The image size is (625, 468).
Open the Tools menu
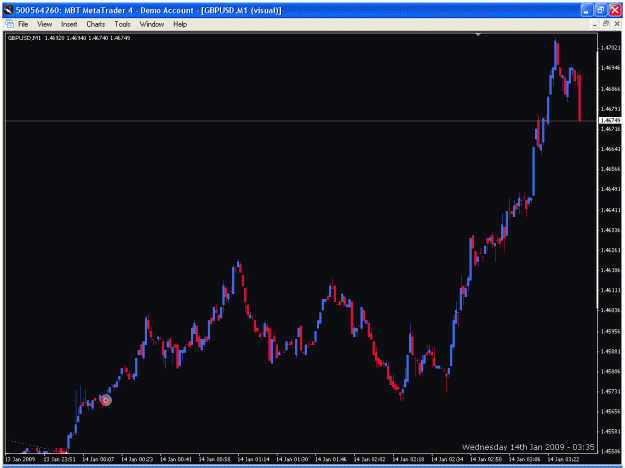[x=122, y=24]
